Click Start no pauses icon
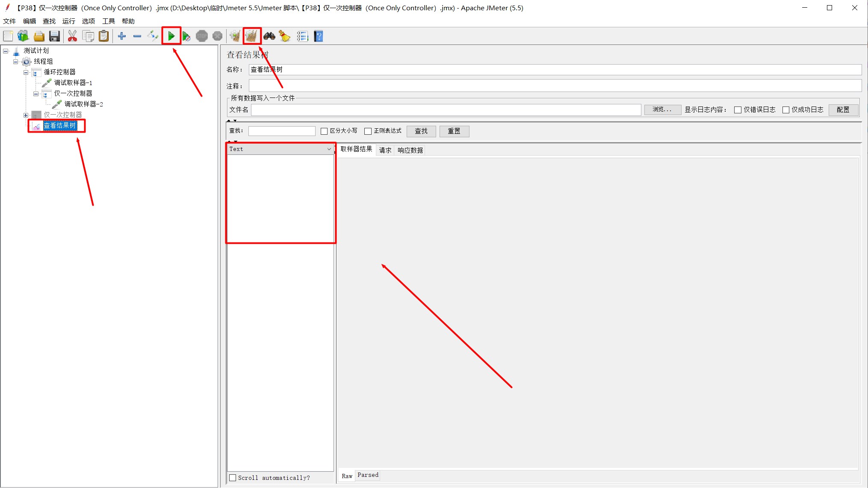 (x=186, y=36)
